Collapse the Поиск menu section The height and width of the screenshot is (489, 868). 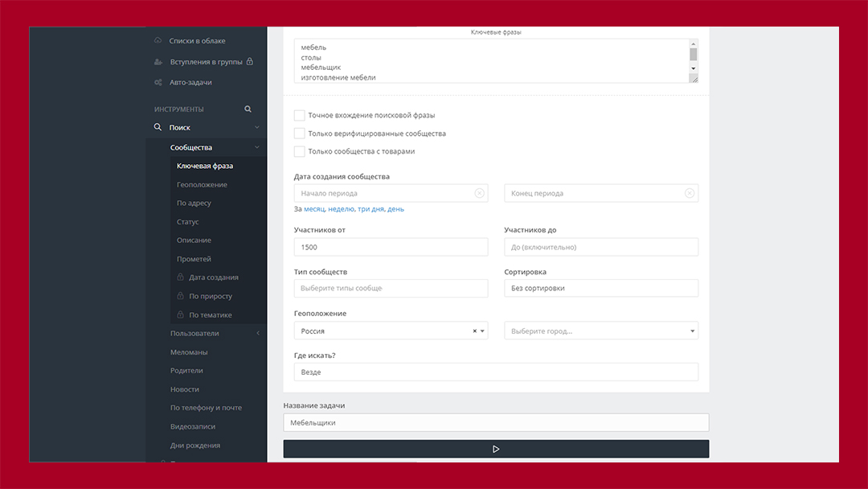tap(257, 127)
